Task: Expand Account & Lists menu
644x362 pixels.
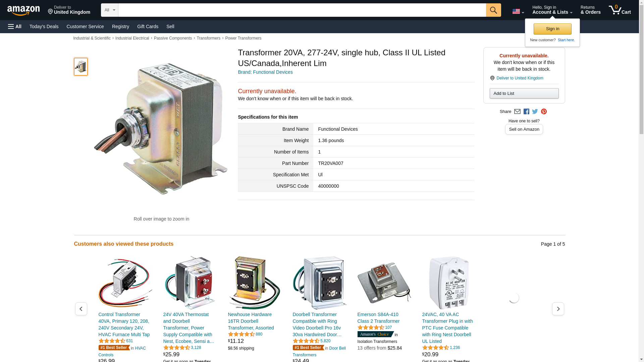Action: pos(552,10)
